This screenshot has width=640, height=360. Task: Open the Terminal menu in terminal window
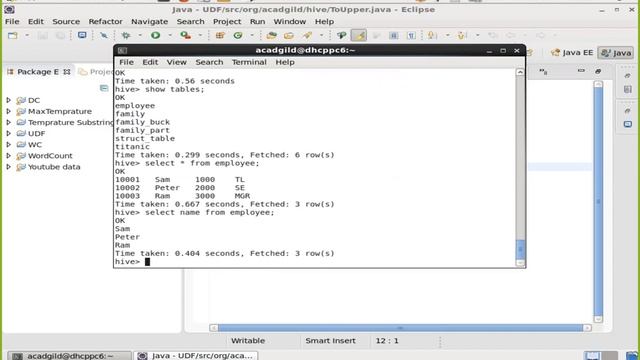(249, 62)
